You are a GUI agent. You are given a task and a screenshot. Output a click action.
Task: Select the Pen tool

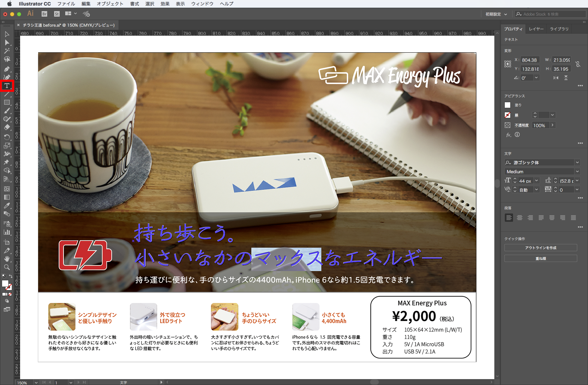pos(7,69)
